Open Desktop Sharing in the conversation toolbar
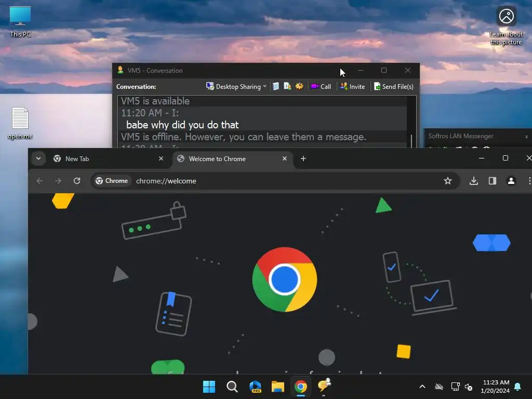The width and height of the screenshot is (532, 399). pos(234,87)
